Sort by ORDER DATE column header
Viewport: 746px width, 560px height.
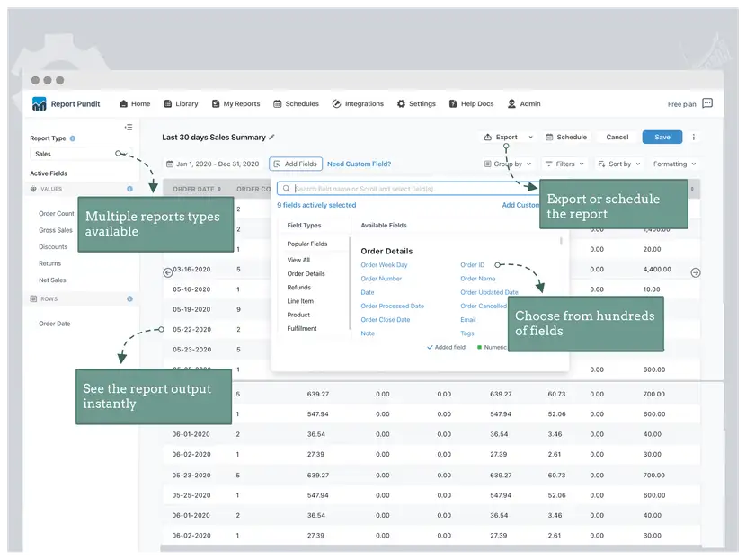pyautogui.click(x=197, y=189)
